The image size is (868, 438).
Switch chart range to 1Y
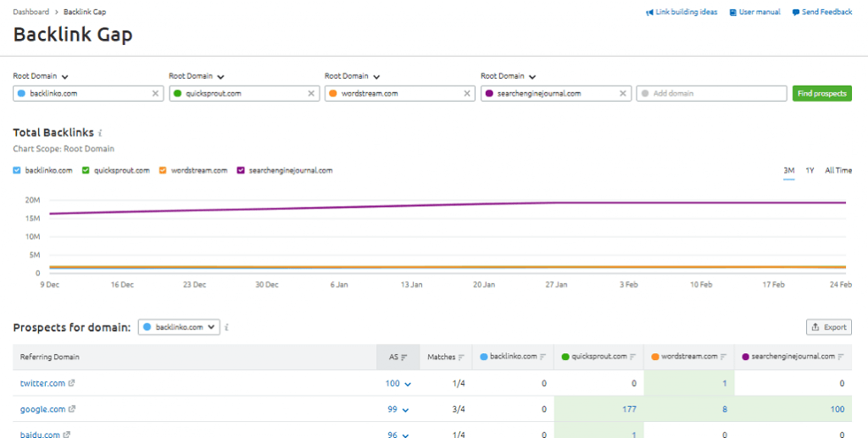tap(810, 170)
